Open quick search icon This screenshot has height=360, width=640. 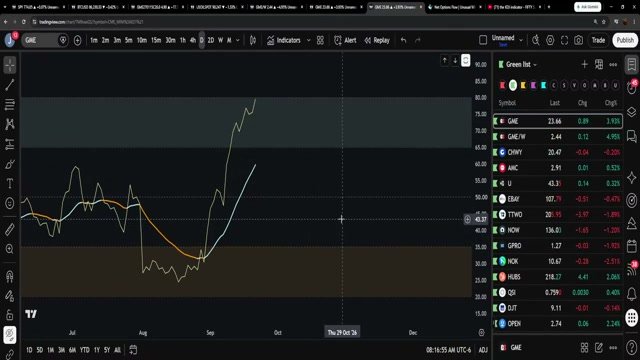point(536,40)
